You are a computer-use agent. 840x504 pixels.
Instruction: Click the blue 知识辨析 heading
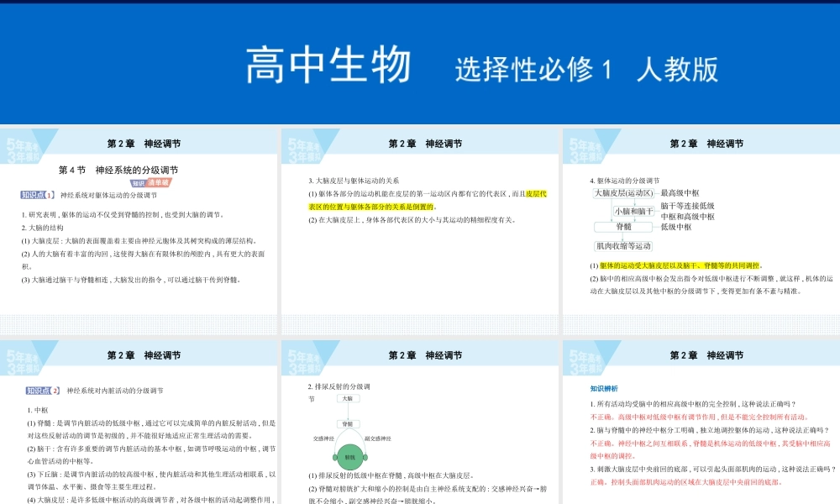pos(604,388)
